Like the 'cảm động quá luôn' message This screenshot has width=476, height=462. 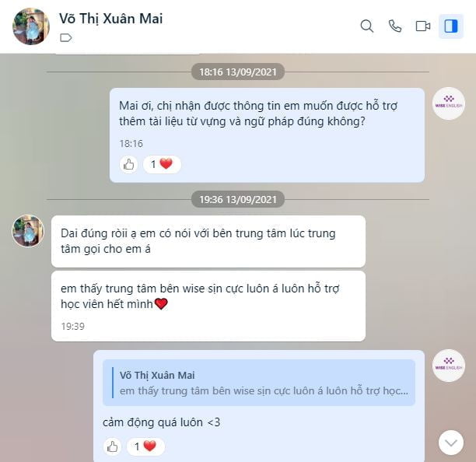click(112, 446)
